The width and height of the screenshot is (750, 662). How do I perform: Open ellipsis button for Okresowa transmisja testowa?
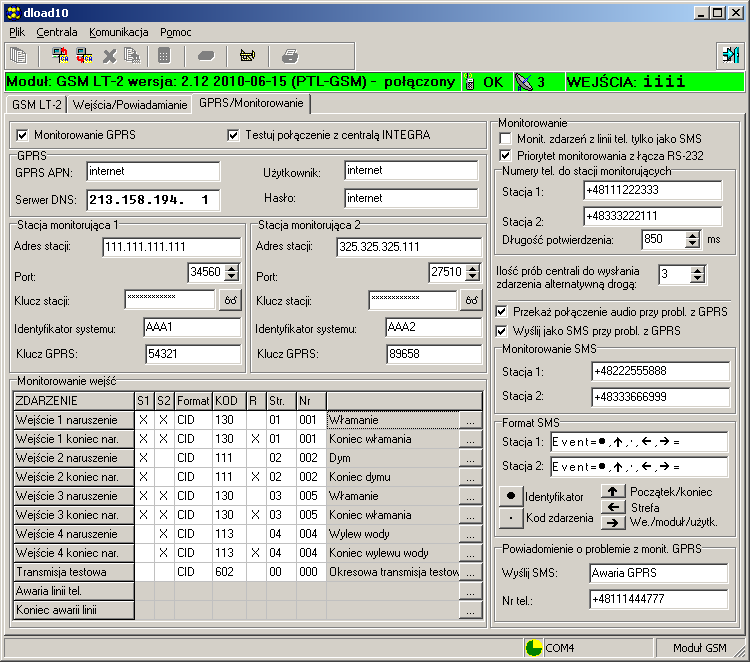471,572
